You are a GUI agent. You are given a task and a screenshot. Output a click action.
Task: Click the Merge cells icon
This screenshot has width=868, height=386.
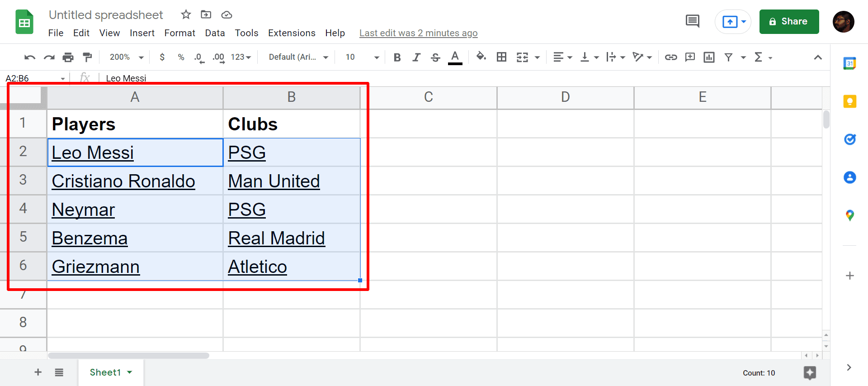point(523,57)
